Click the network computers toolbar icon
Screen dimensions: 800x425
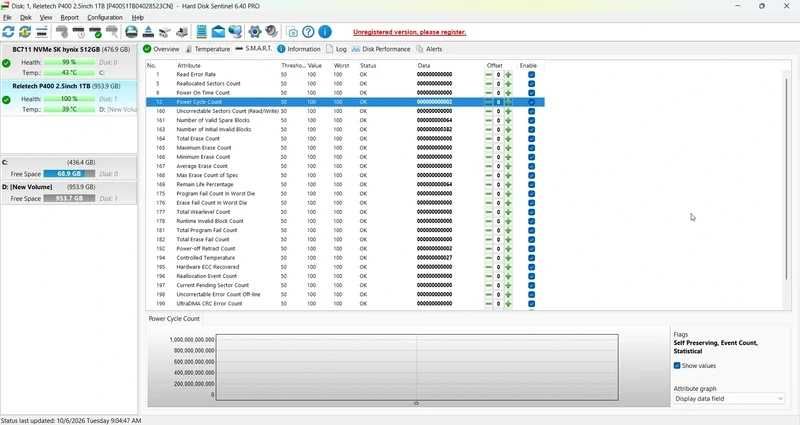point(235,32)
